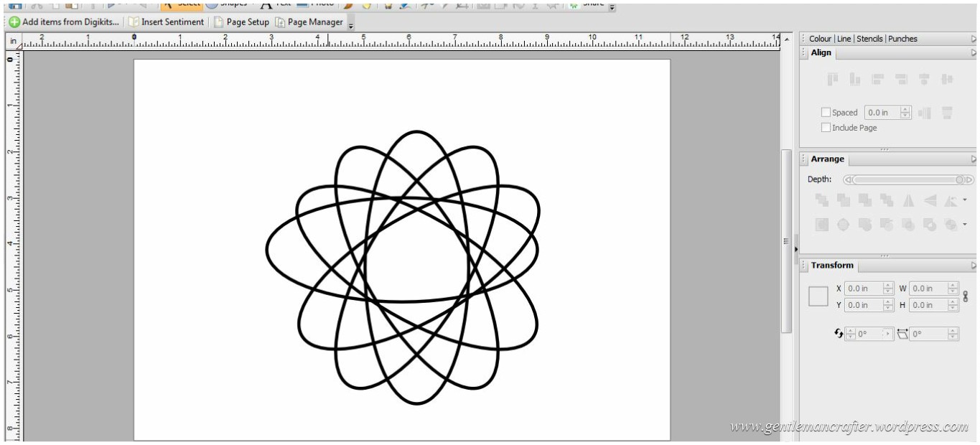
Task: Click the X position field in Transform
Action: click(863, 289)
